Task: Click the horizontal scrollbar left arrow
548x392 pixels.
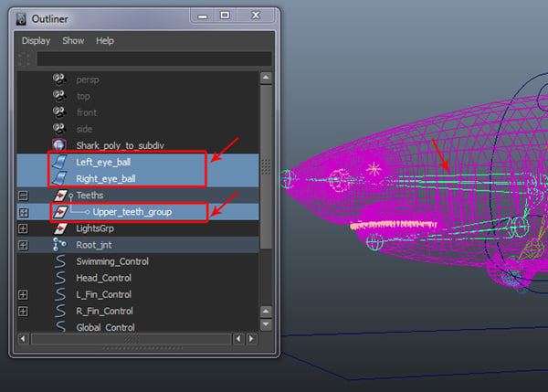Action: 23,339
